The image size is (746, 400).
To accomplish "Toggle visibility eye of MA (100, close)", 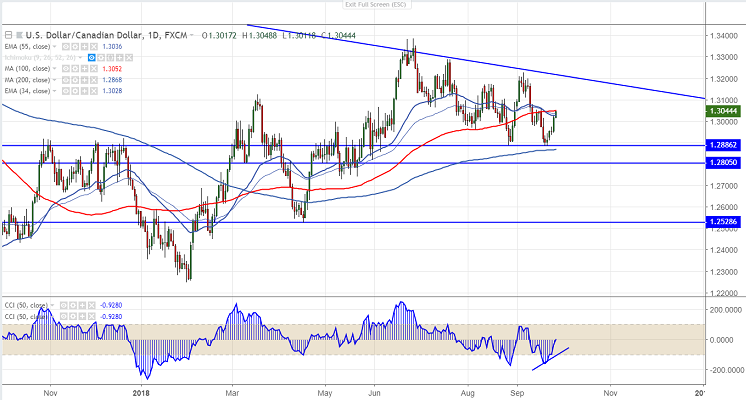I will tap(66, 69).
